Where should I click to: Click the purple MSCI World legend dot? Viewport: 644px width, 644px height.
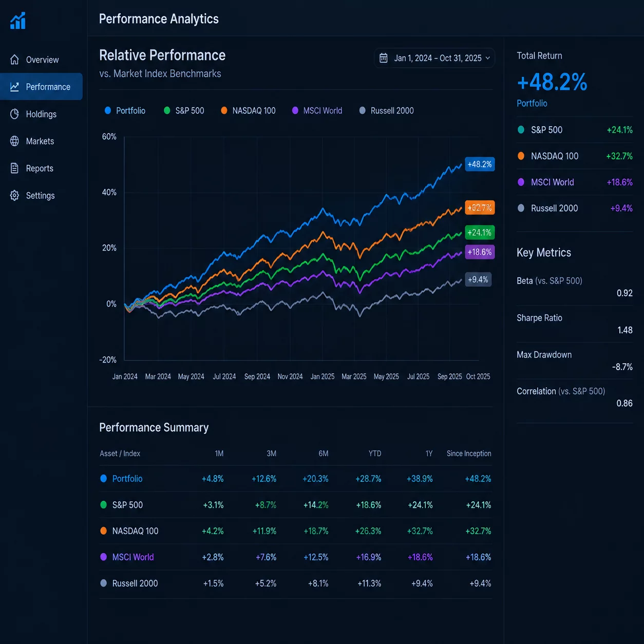coord(295,110)
